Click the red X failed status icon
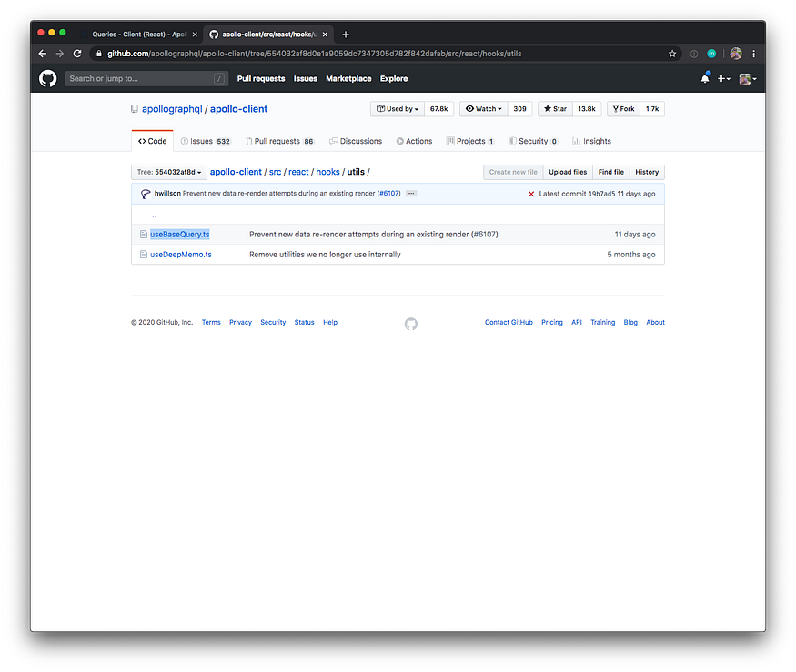The height and width of the screenshot is (672, 796). (531, 194)
